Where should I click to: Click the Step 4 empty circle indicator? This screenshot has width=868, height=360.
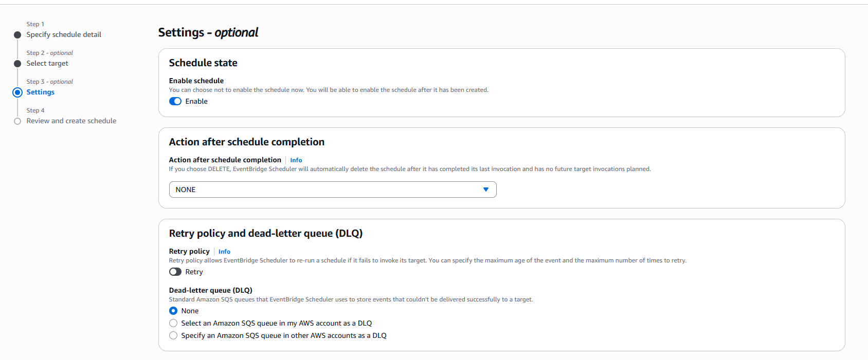pyautogui.click(x=17, y=121)
